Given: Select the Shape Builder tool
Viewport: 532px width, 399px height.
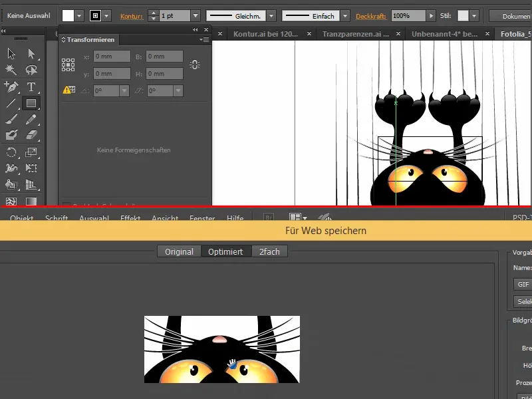Looking at the screenshot, I should click(x=11, y=185).
